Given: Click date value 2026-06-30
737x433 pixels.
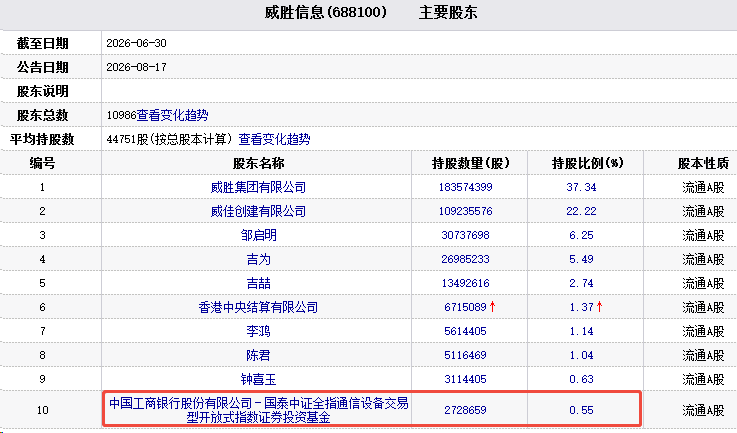Looking at the screenshot, I should [136, 43].
